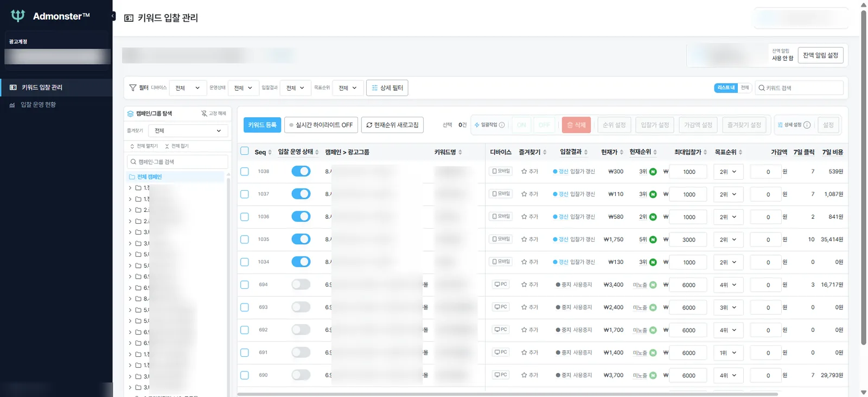Focus the 키워드 검색 search field
The image size is (868, 397).
(x=799, y=88)
